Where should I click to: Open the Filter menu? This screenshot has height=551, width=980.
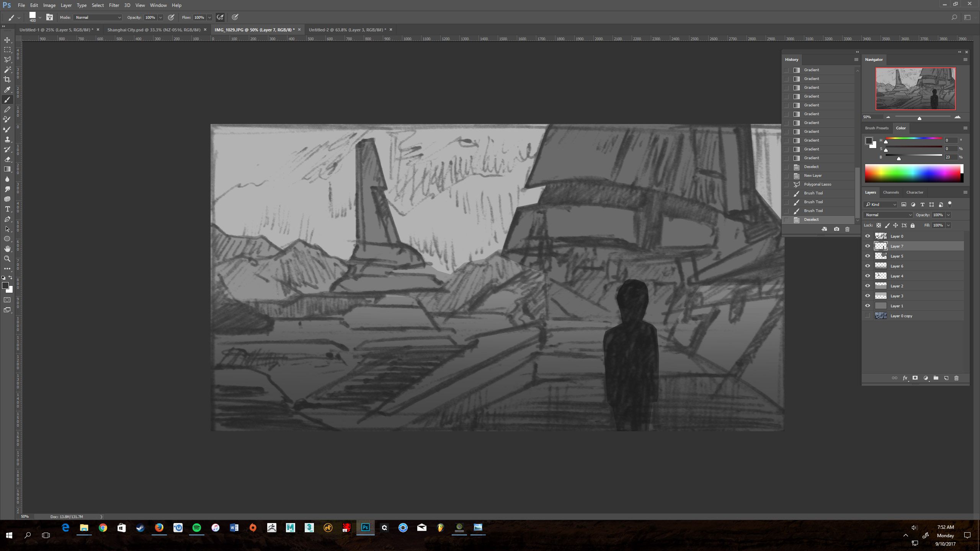[x=114, y=5]
